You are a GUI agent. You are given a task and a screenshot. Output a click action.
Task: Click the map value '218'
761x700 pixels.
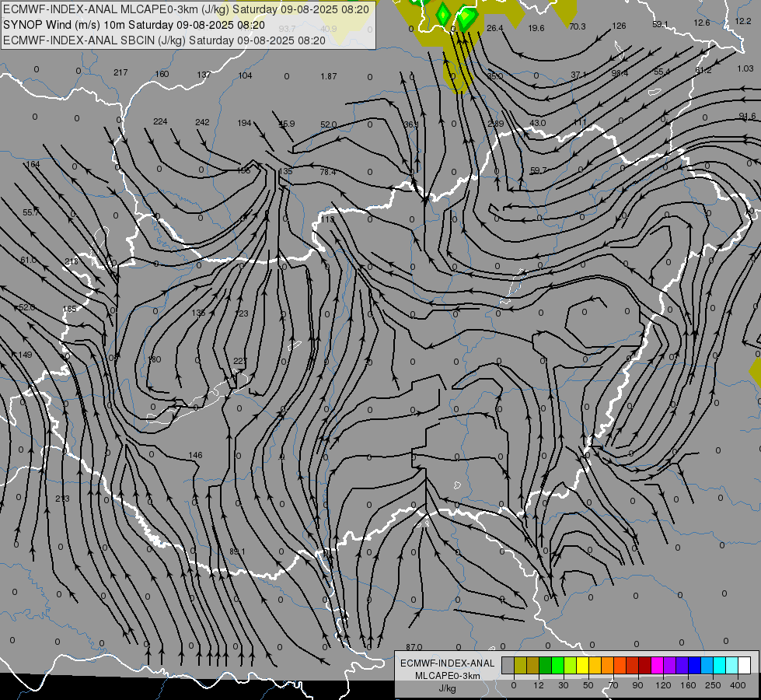point(72,261)
